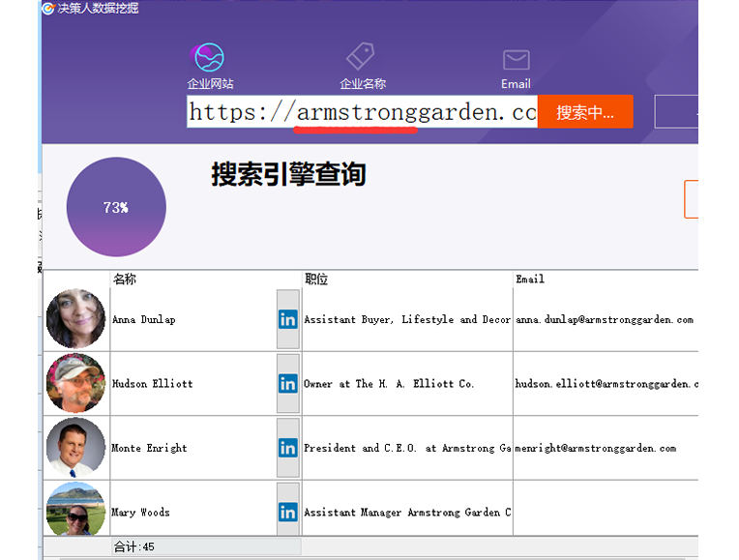Click the menright@armstronggarden.com email

[596, 448]
